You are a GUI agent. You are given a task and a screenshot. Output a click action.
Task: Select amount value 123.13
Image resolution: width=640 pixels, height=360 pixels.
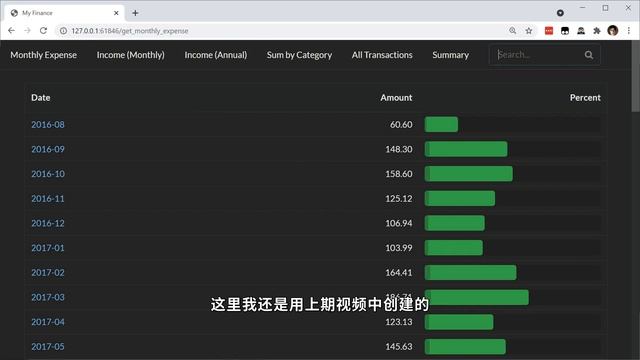(399, 322)
